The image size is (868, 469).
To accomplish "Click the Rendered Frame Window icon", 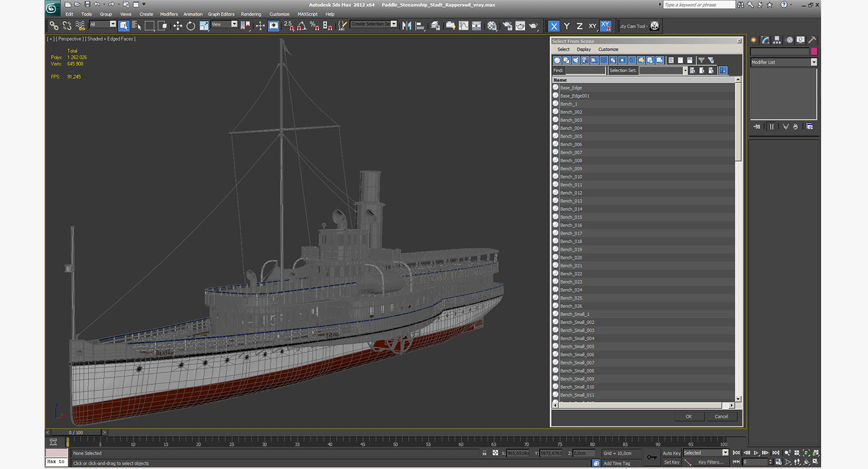I will coord(520,26).
